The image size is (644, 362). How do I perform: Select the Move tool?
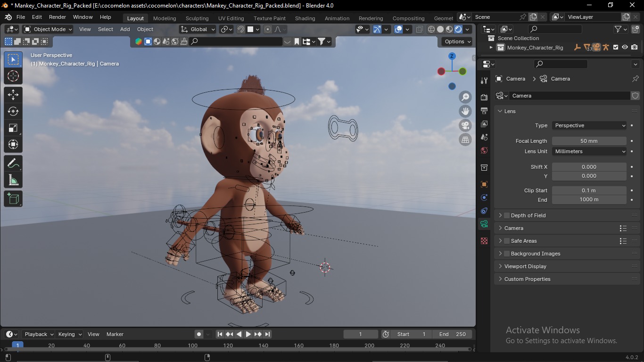13,95
